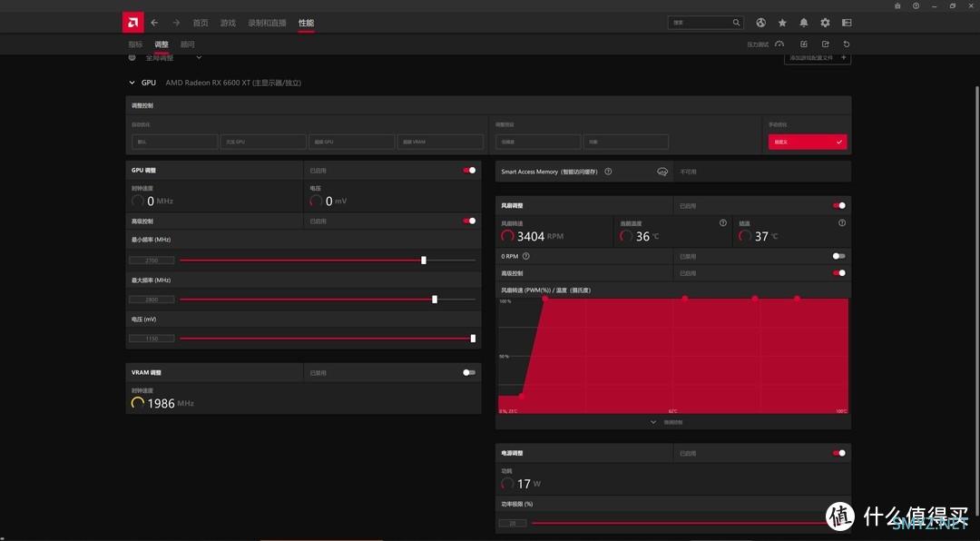Select the 默认 auto-tuning preset
Viewport: 980px width, 541px height.
tap(174, 142)
